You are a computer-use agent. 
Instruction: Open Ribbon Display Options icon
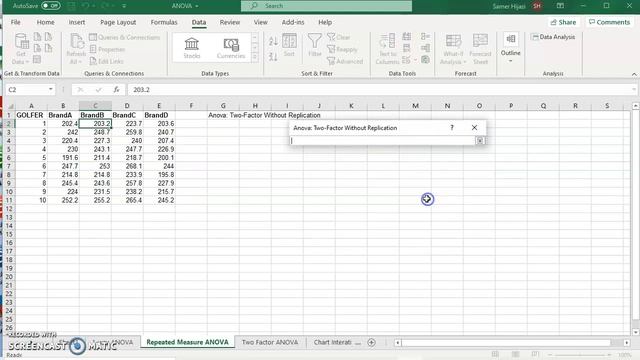click(x=560, y=6)
